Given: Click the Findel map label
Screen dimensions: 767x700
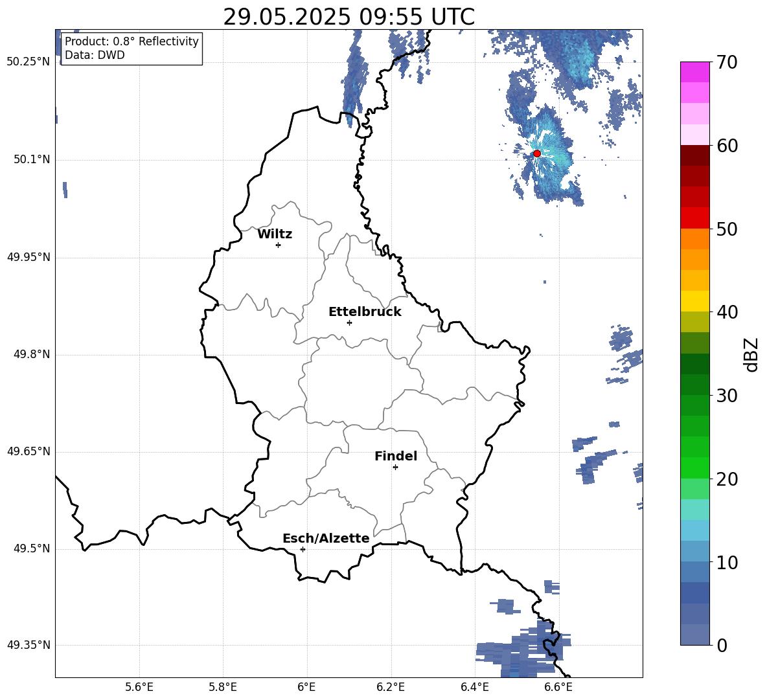Looking at the screenshot, I should [x=396, y=456].
